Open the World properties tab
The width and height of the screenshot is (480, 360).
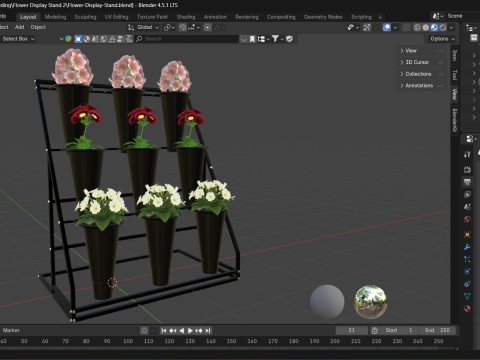coord(467,219)
